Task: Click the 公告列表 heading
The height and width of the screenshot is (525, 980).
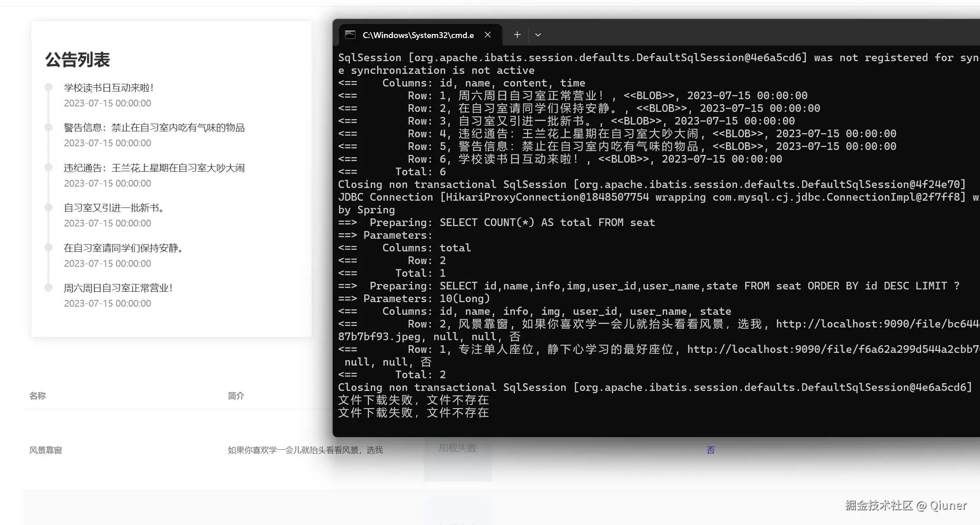Action: [x=78, y=60]
